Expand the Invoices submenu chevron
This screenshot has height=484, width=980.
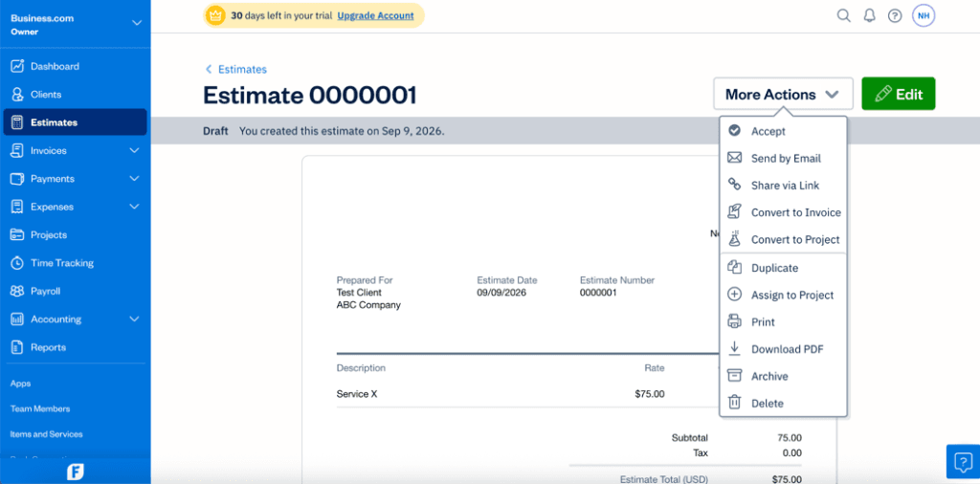tap(134, 150)
